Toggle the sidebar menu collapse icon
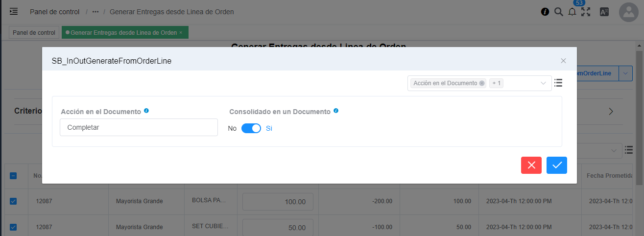The height and width of the screenshot is (236, 644). (14, 11)
